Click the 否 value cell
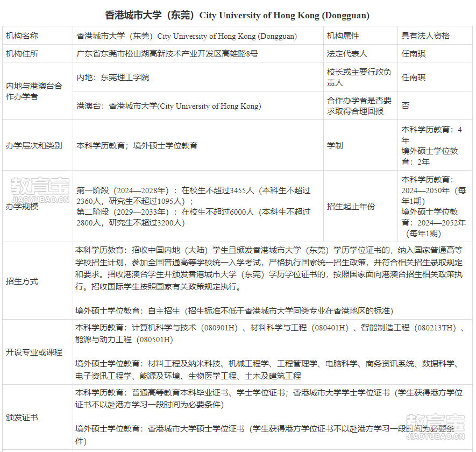476x452 pixels. coord(435,105)
